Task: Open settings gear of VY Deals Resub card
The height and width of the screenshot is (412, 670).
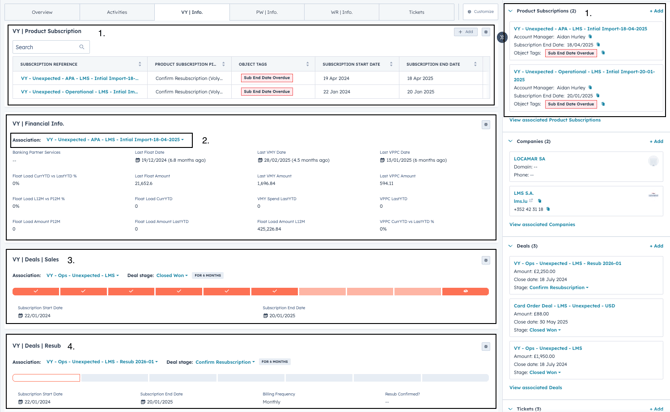Action: pyautogui.click(x=486, y=347)
